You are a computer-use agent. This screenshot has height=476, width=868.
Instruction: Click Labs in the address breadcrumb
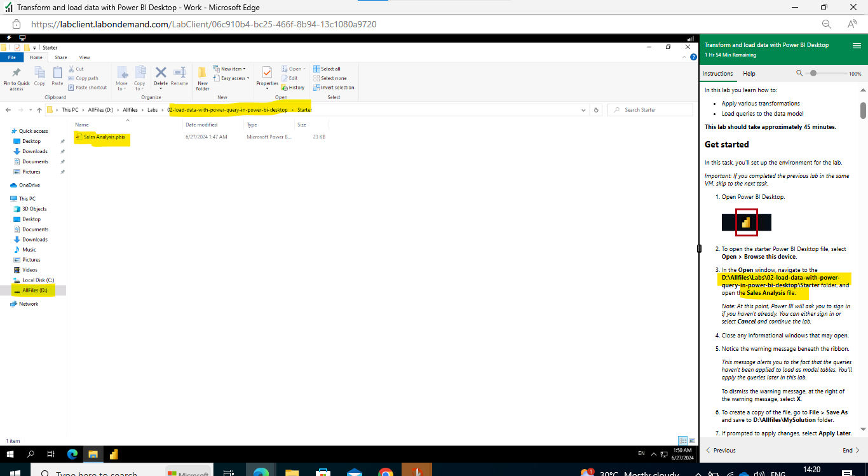pos(153,110)
